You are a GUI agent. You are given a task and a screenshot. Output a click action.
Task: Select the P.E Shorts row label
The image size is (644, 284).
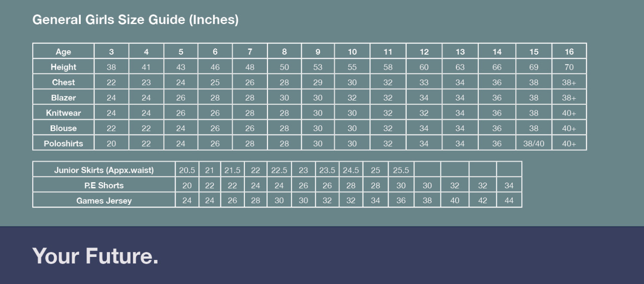click(x=104, y=186)
